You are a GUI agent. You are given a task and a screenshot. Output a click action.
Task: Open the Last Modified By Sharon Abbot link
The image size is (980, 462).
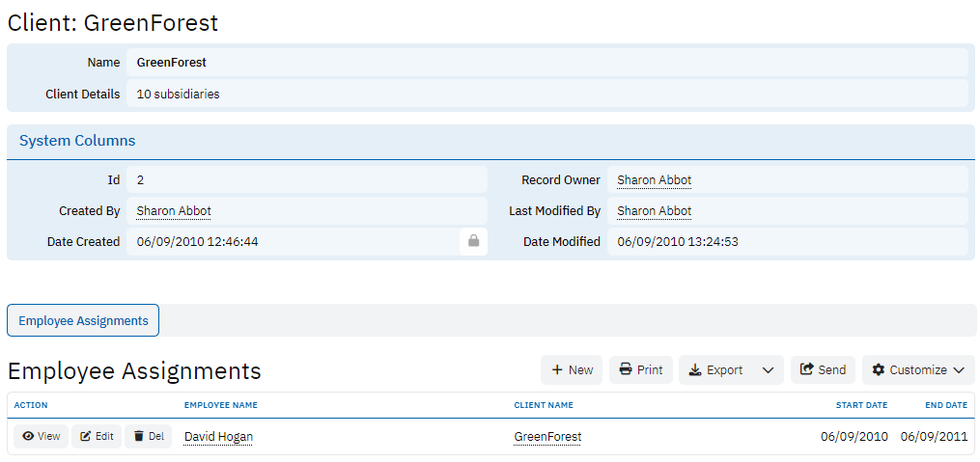coord(654,211)
